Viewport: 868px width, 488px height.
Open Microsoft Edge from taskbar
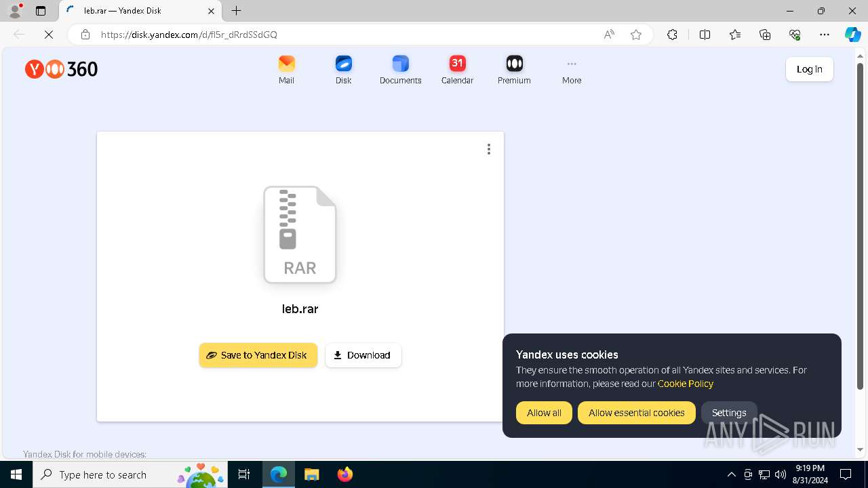(x=279, y=474)
